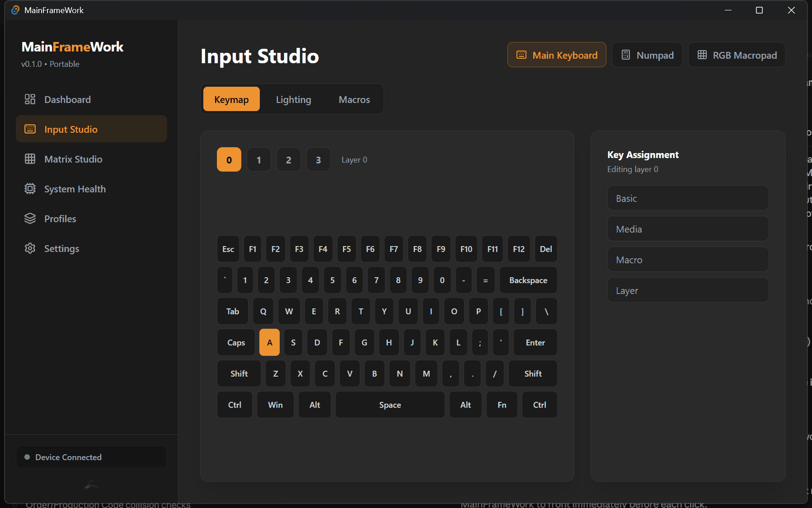Select the Esc key on keymap

click(x=228, y=249)
